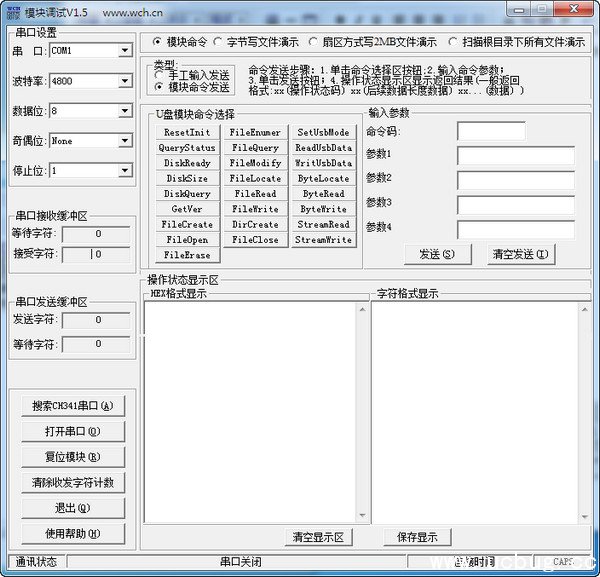
Task: Click the StreamWrite command button
Action: 323,240
